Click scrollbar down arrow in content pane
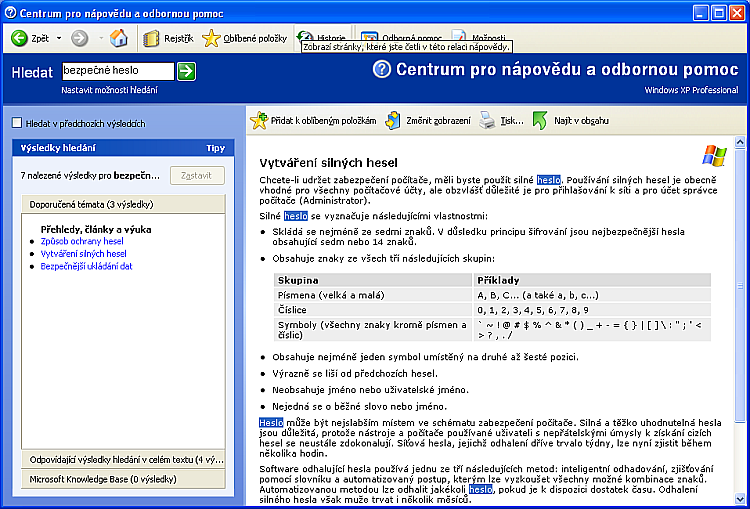 (x=740, y=500)
